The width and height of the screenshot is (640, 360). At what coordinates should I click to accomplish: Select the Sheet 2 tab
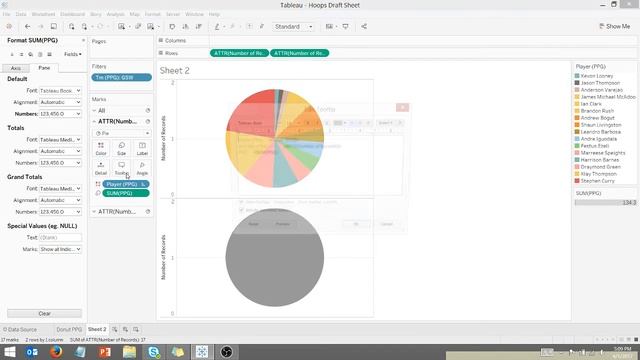tap(97, 329)
